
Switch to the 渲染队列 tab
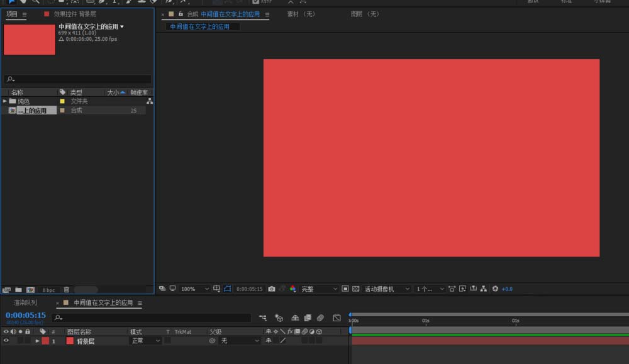(x=25, y=303)
